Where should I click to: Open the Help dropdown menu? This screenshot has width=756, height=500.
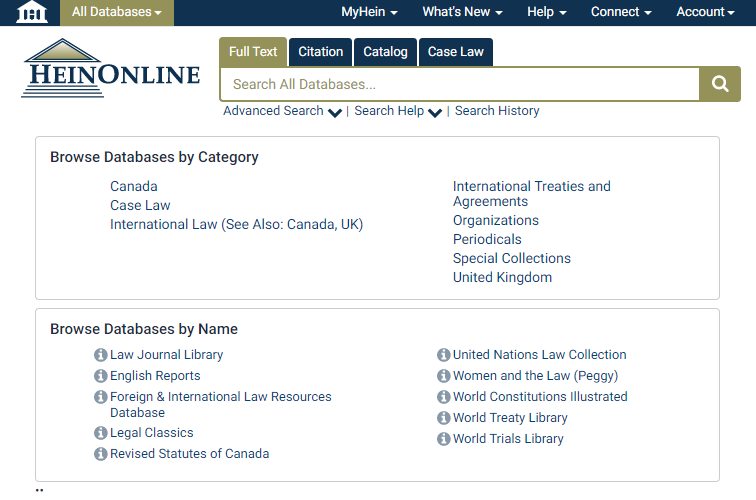(546, 12)
